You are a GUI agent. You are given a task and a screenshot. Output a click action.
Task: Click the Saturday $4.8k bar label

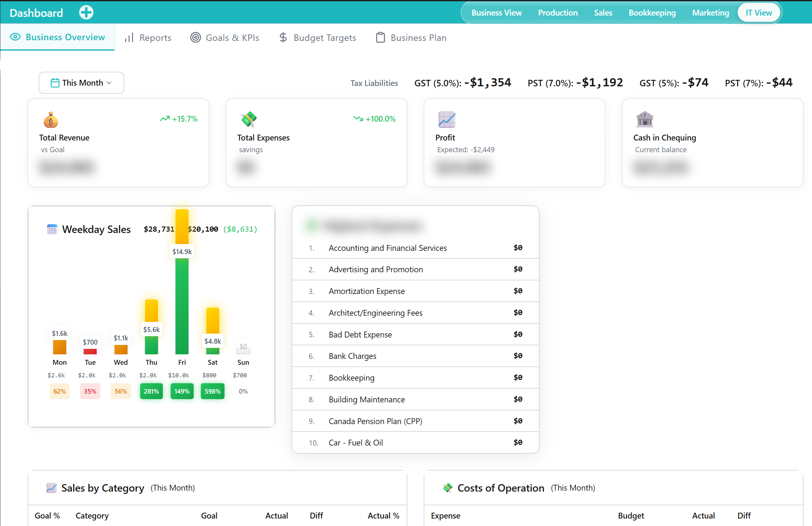(212, 341)
